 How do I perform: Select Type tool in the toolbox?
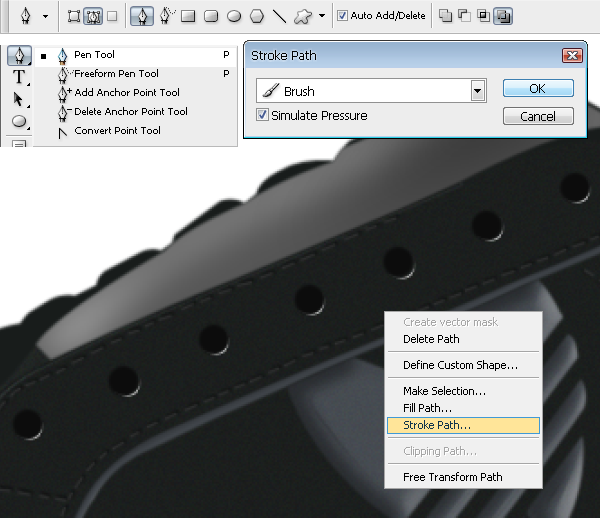19,77
